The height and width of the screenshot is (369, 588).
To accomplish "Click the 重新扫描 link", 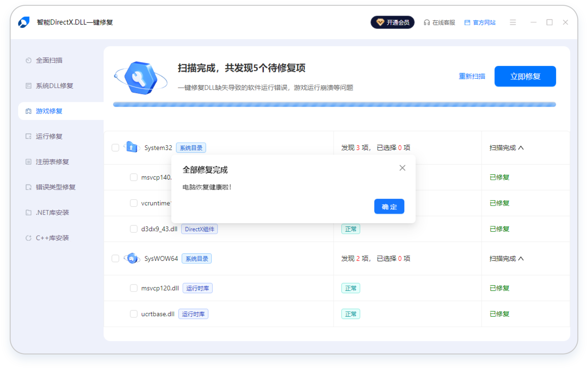I will pyautogui.click(x=472, y=76).
